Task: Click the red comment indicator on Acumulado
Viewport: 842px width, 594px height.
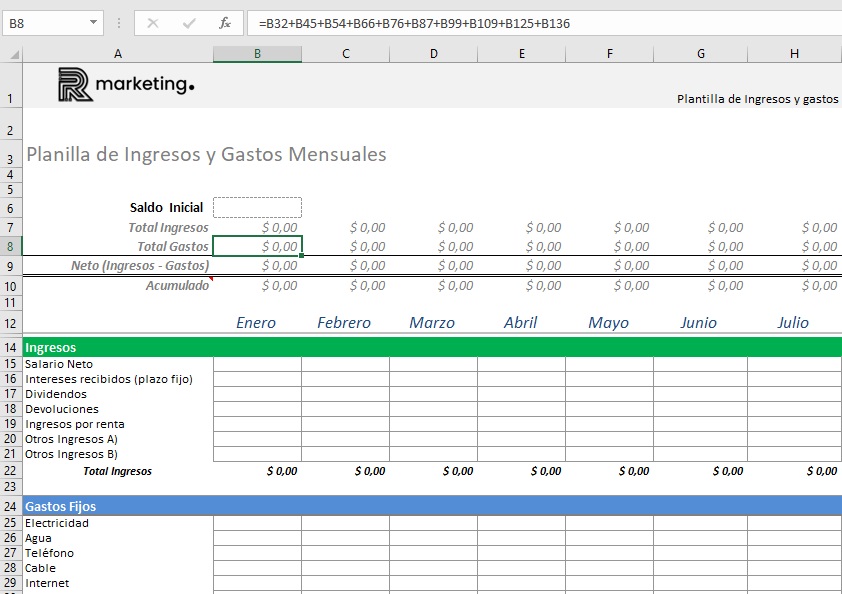Action: [x=211, y=279]
